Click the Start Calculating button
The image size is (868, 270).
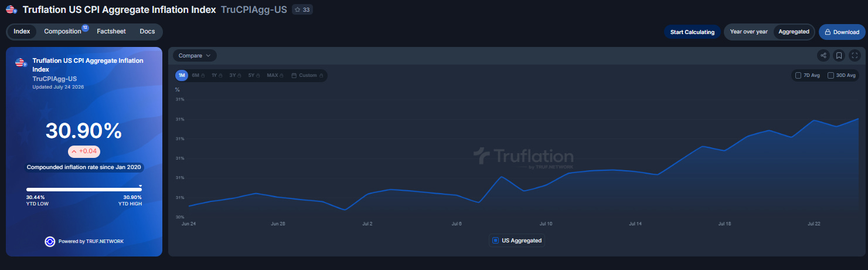(692, 32)
